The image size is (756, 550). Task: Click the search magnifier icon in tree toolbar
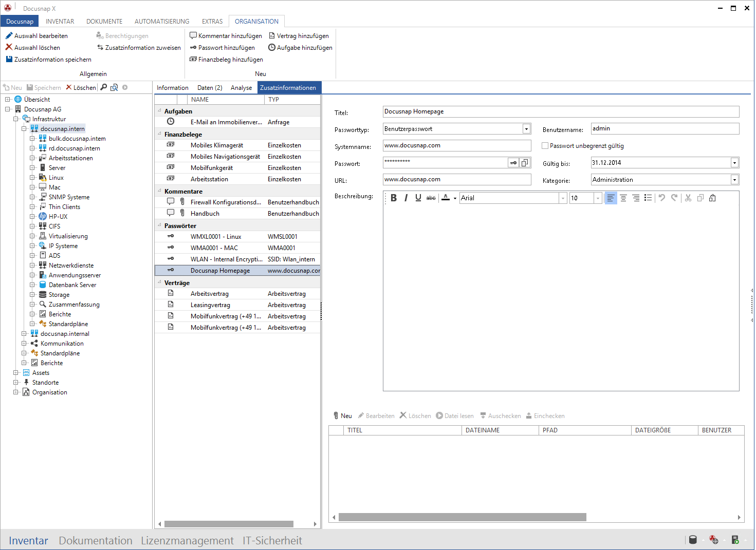[x=104, y=87]
